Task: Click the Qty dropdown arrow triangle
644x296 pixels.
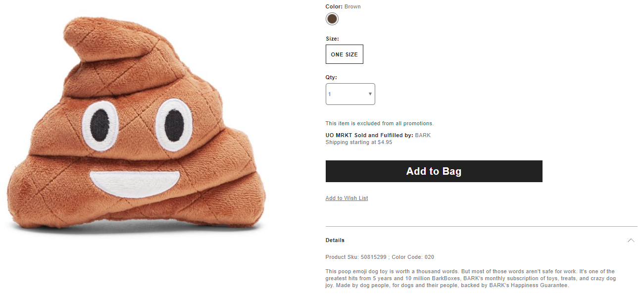Action: (x=370, y=94)
